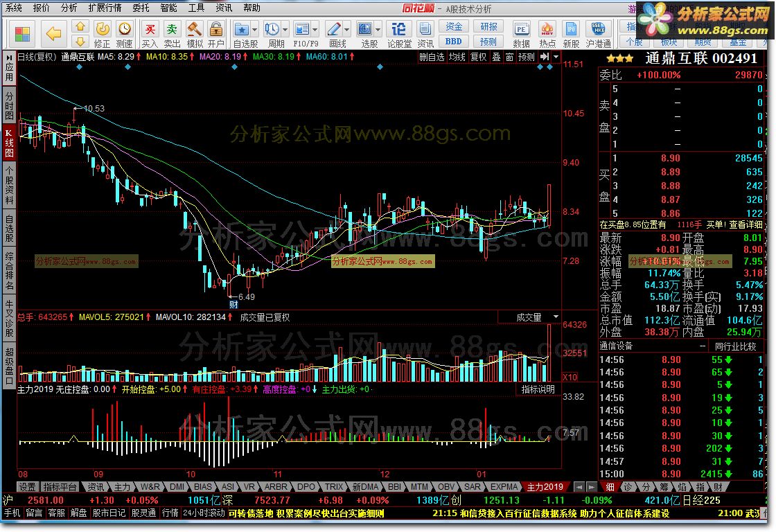
Task: Expand the 周期 period dropdown arrow
Action: 285,29
